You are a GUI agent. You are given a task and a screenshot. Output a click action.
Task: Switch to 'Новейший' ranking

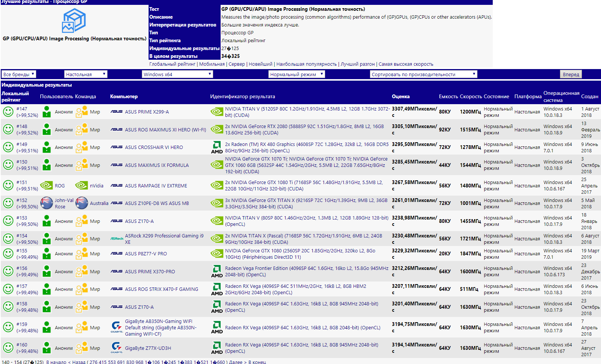(x=261, y=64)
